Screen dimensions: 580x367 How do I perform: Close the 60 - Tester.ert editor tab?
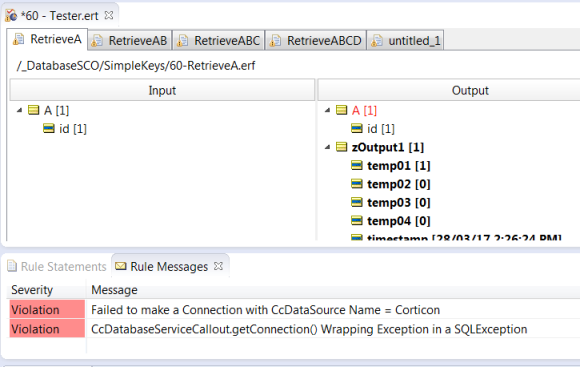[109, 15]
